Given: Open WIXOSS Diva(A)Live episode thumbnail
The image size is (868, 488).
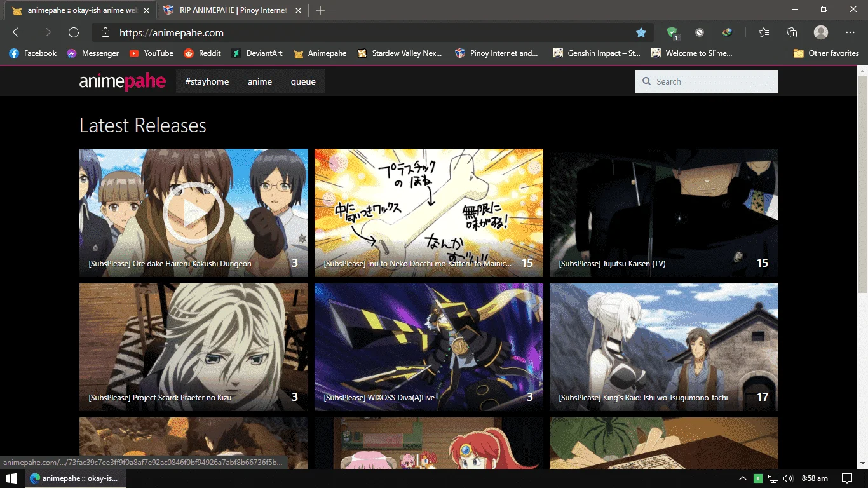Looking at the screenshot, I should click(429, 347).
